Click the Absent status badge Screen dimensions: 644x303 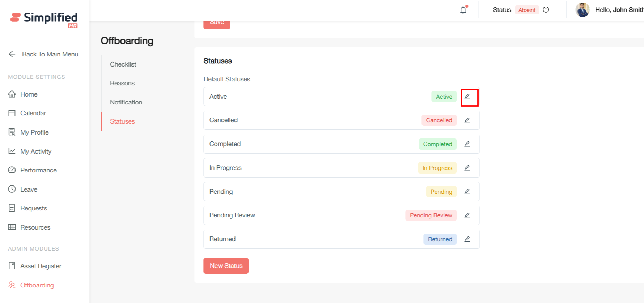(527, 10)
